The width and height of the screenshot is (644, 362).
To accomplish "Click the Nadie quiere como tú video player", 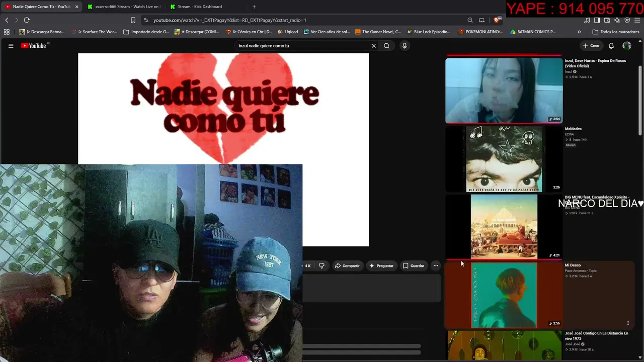I will [223, 150].
